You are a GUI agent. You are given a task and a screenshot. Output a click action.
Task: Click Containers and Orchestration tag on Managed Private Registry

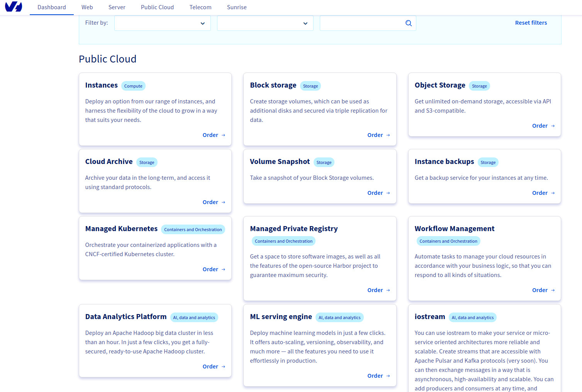pos(284,241)
